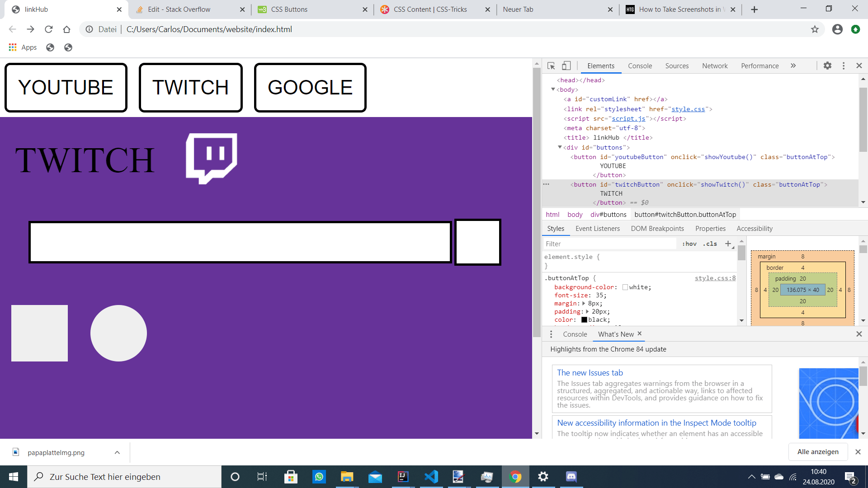Open Discord from the taskbar
Image resolution: width=868 pixels, height=488 pixels.
click(x=571, y=477)
